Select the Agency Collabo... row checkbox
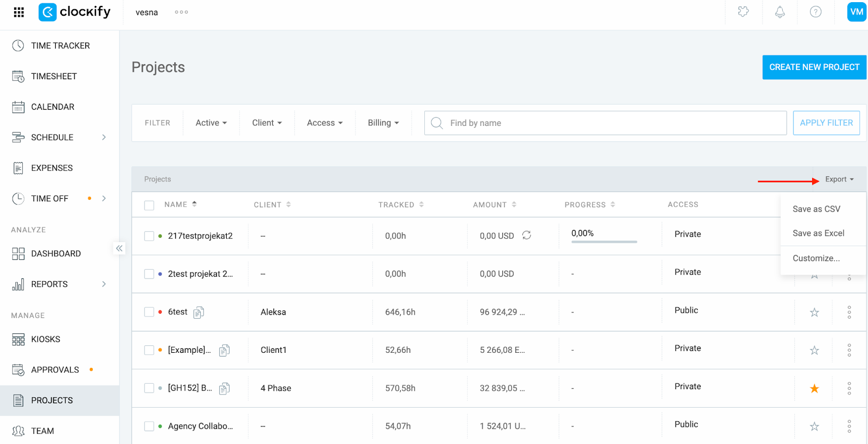The image size is (868, 444). coord(149,426)
